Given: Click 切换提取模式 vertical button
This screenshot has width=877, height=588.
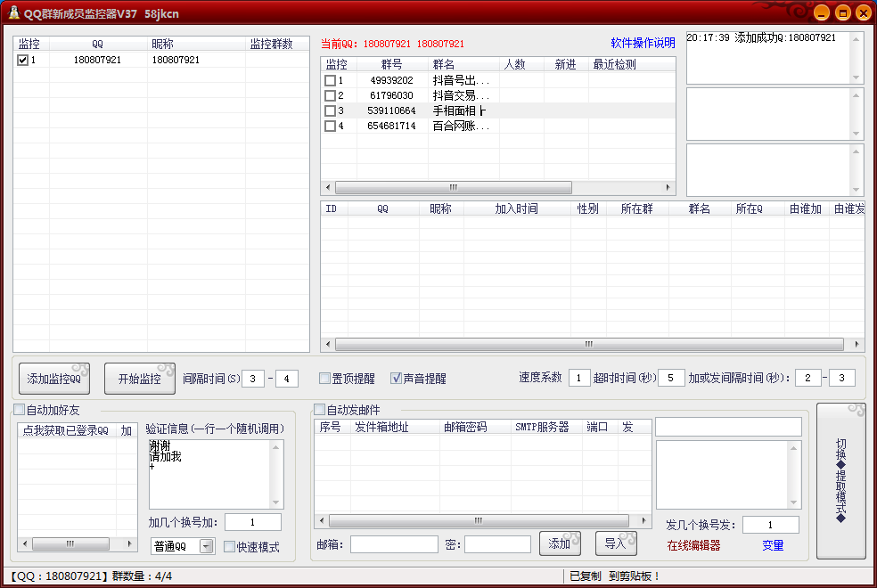Looking at the screenshot, I should click(x=840, y=481).
